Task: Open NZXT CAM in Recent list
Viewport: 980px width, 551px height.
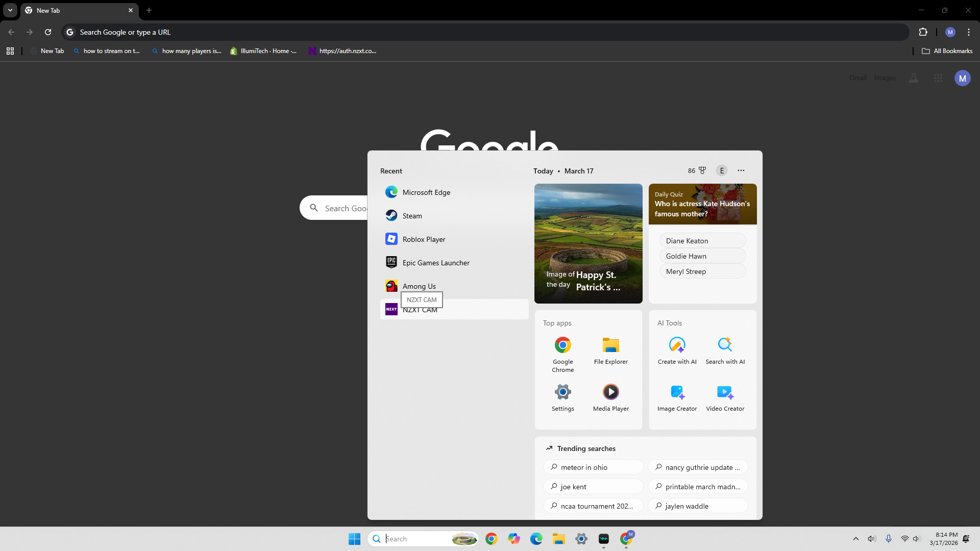Action: click(454, 310)
